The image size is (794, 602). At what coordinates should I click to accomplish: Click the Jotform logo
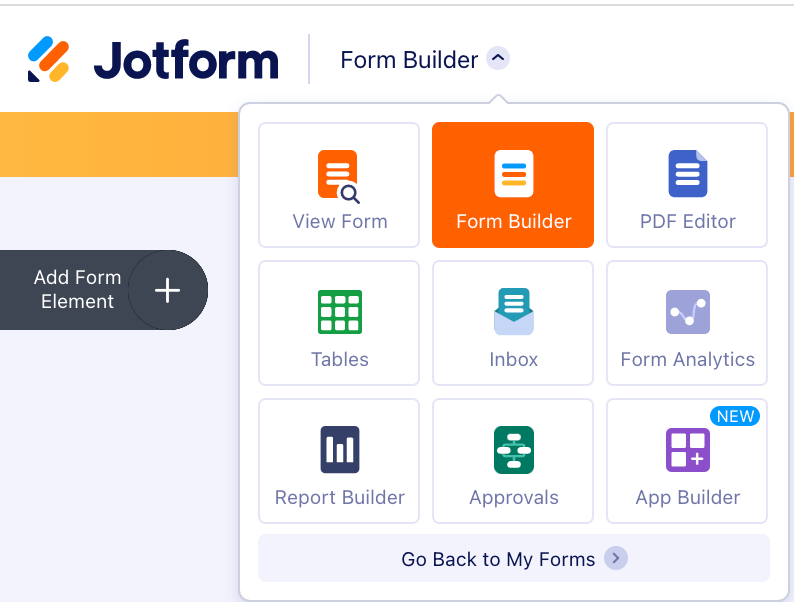click(153, 59)
